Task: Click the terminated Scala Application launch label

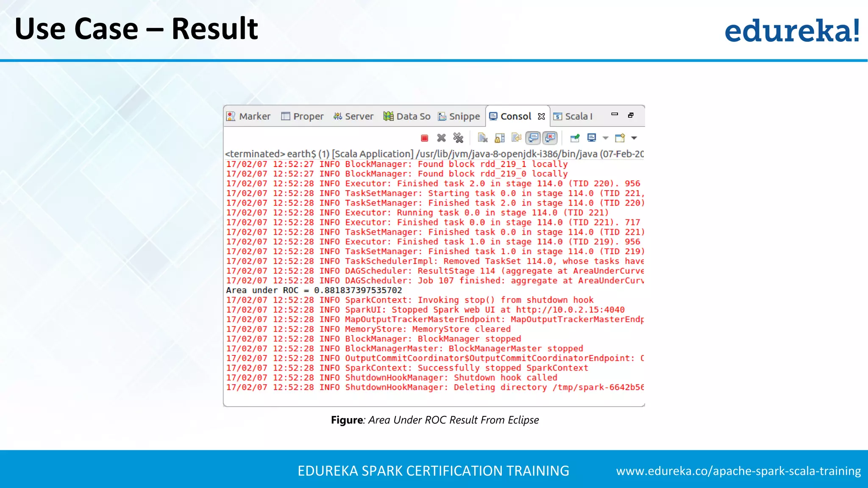Action: click(x=434, y=154)
